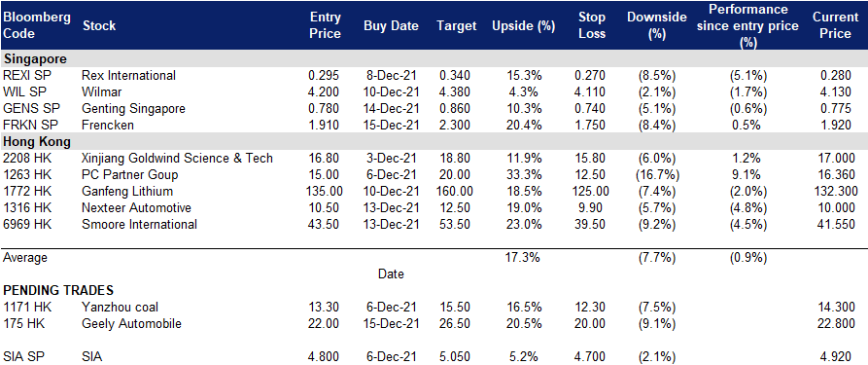Select PC Partner Goup upside 33.3%
Image resolution: width=868 pixels, height=365 pixels.
(523, 175)
